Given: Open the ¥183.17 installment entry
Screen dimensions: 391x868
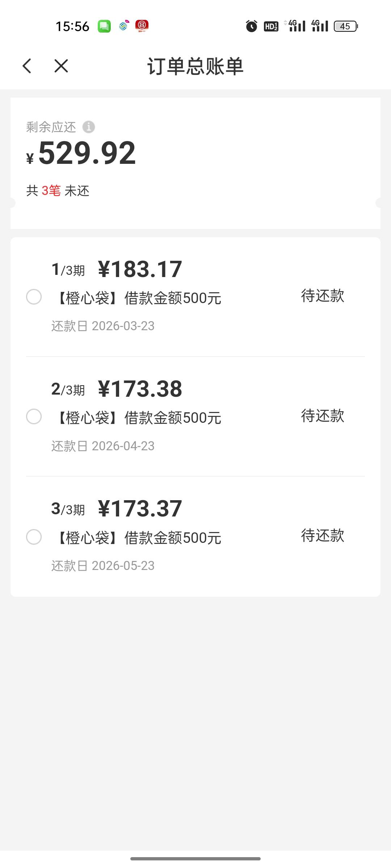Looking at the screenshot, I should (x=140, y=269).
